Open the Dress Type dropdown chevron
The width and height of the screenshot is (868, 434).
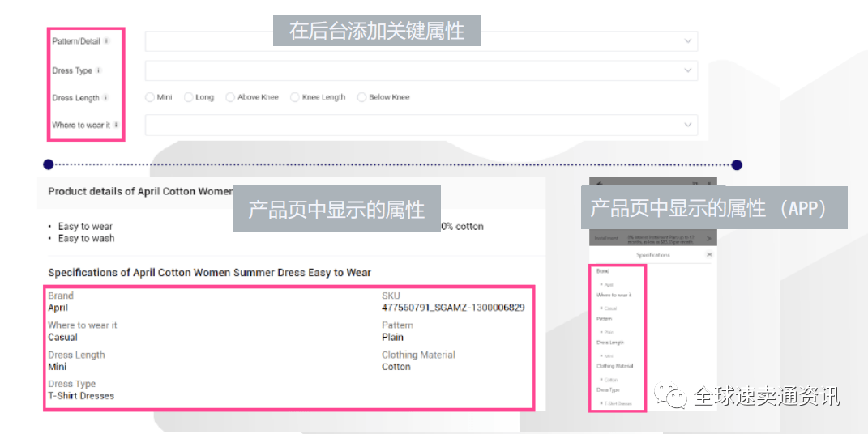coord(688,71)
